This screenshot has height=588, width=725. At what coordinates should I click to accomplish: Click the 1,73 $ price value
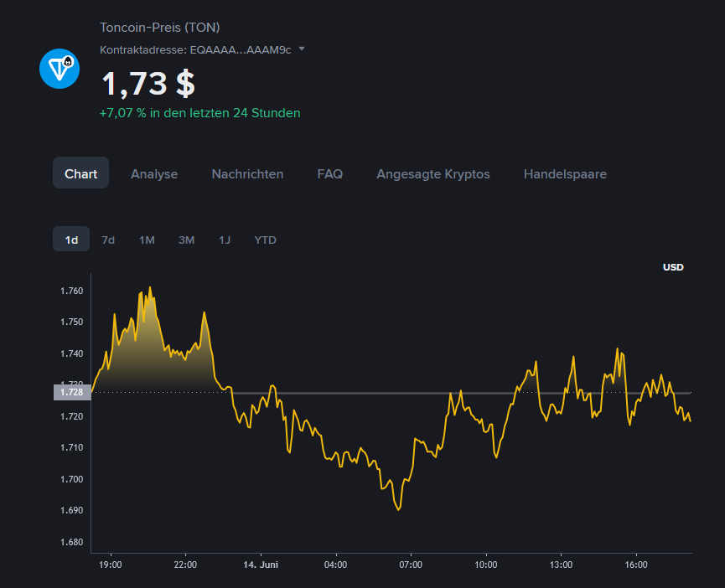click(x=148, y=84)
